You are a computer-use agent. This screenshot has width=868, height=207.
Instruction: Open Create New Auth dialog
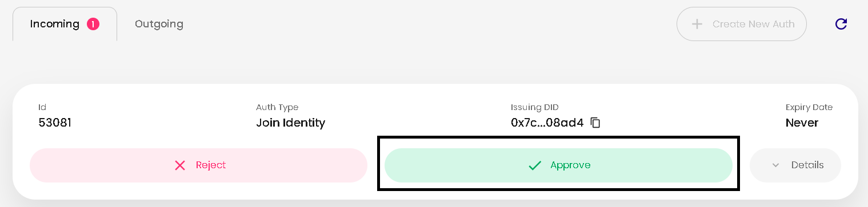click(742, 24)
